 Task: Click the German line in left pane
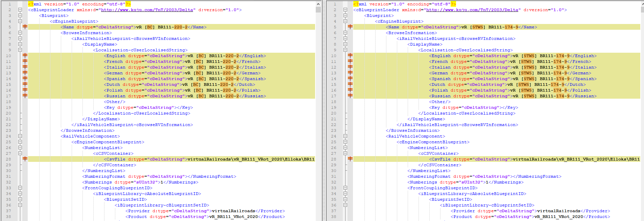coord(172,73)
